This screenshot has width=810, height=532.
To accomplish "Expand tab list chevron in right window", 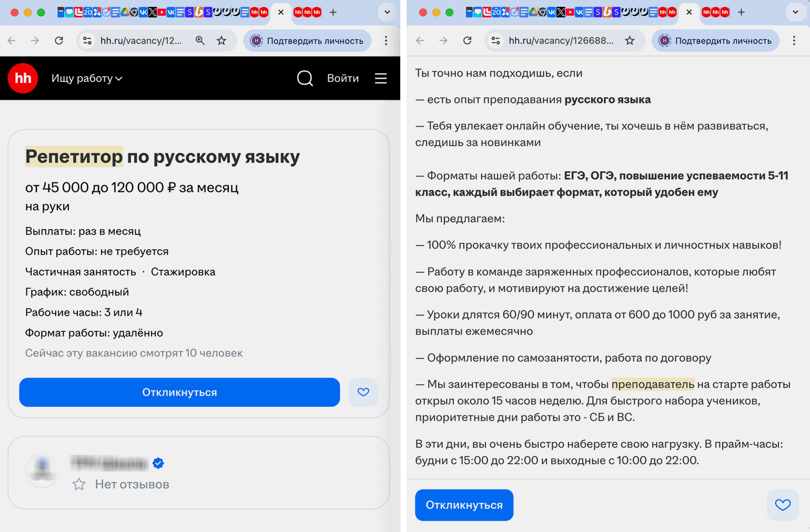I will [x=795, y=12].
